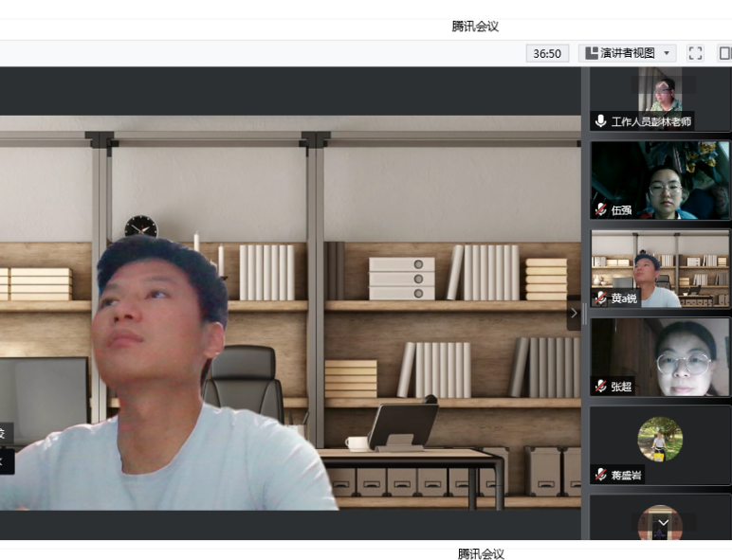The image size is (732, 560).
Task: Toggle the side panel icon at top right
Action: pyautogui.click(x=725, y=53)
